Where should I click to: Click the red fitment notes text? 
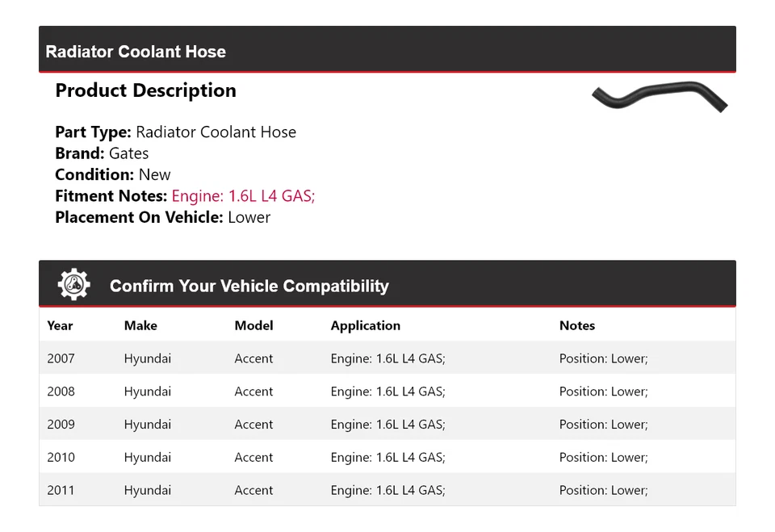(243, 196)
